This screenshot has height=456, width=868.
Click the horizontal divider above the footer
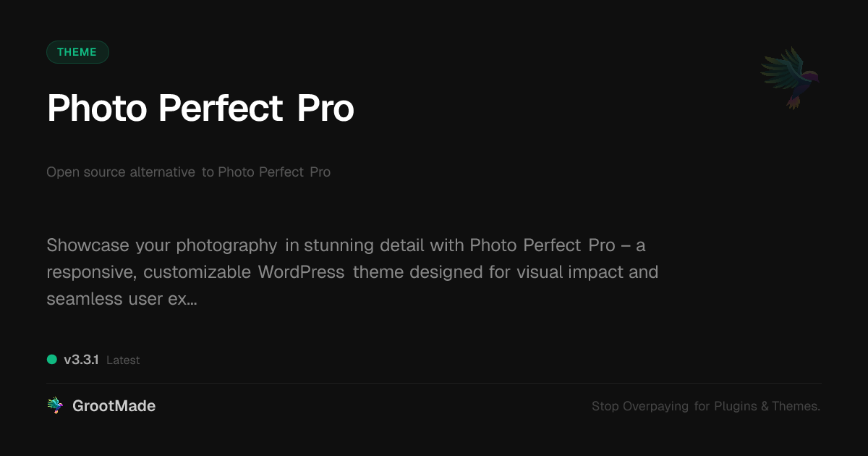coord(434,383)
